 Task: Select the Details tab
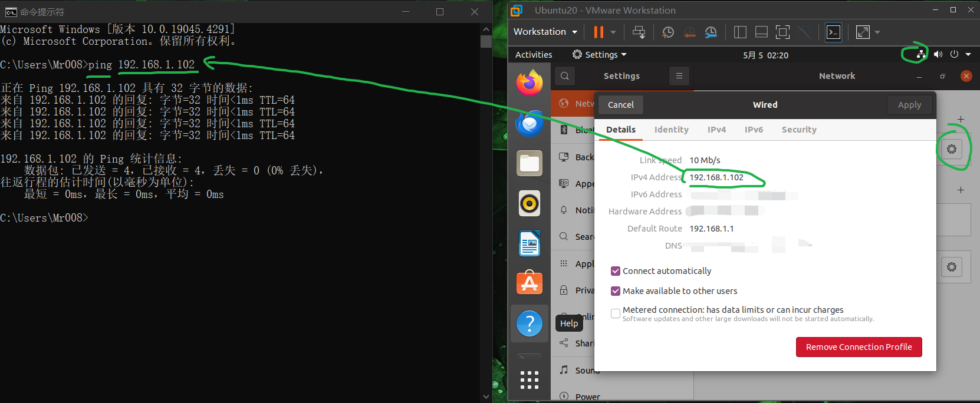coord(621,130)
